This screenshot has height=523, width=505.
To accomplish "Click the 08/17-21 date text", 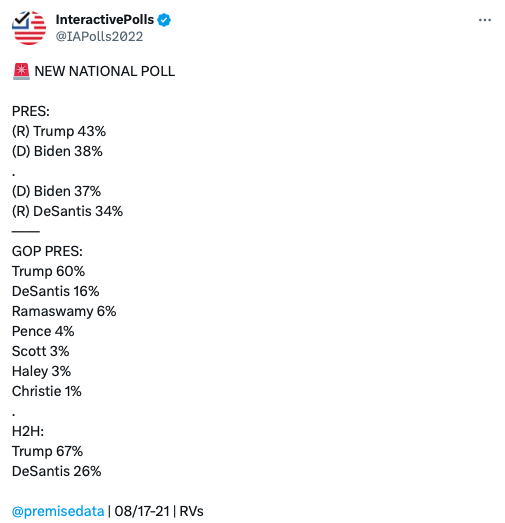I will pos(142,511).
